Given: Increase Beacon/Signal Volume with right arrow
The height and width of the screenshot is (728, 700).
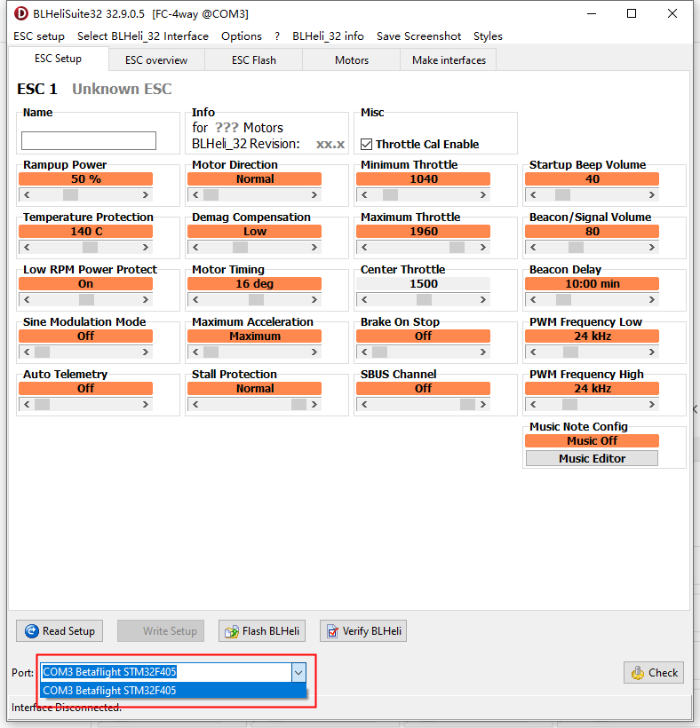Looking at the screenshot, I should pos(652,248).
